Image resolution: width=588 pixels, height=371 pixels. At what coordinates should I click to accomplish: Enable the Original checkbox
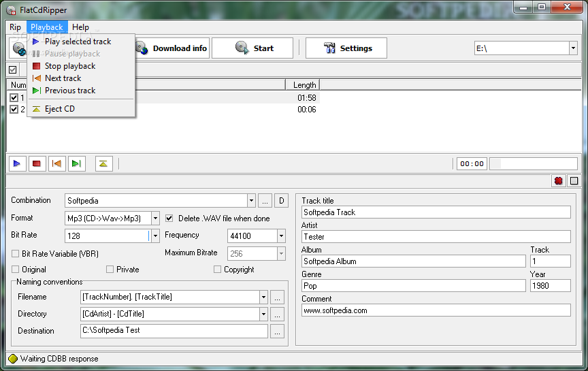(16, 270)
